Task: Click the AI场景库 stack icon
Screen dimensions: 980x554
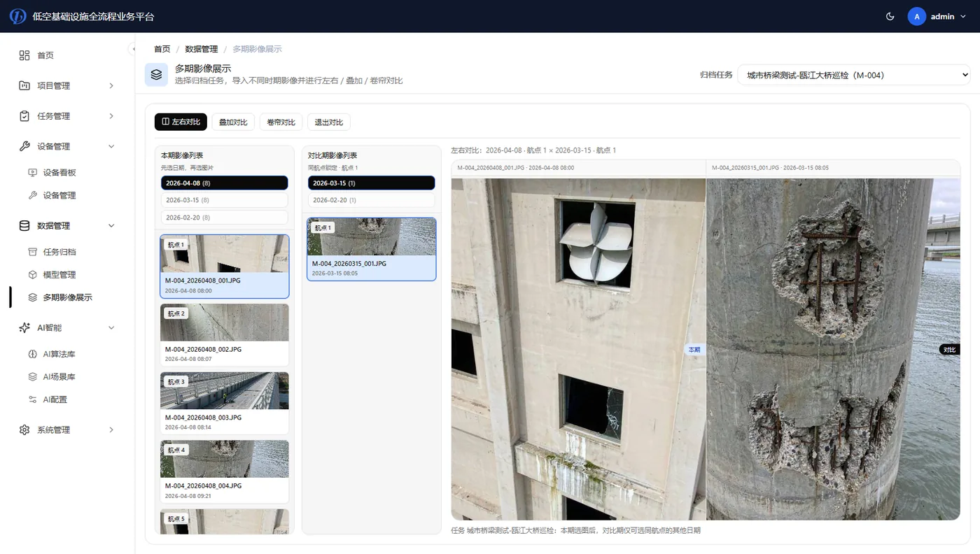Action: 32,376
